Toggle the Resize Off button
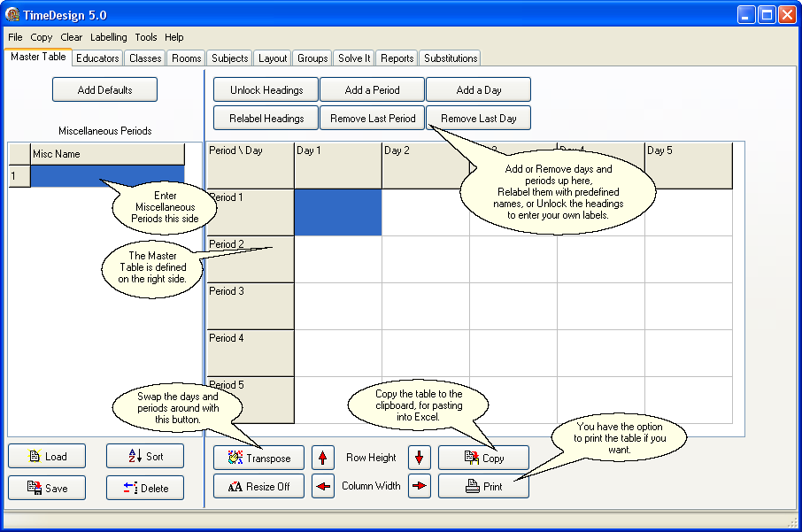802x532 pixels. (258, 486)
